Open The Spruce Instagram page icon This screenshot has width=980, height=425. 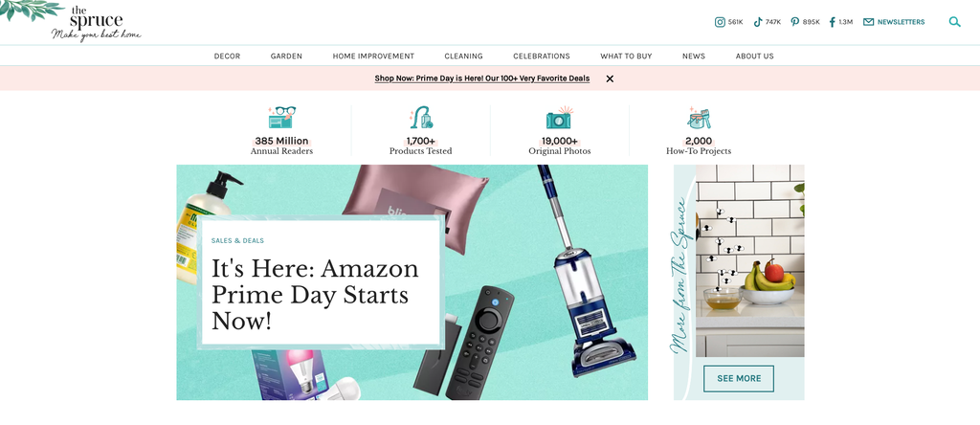(x=720, y=22)
